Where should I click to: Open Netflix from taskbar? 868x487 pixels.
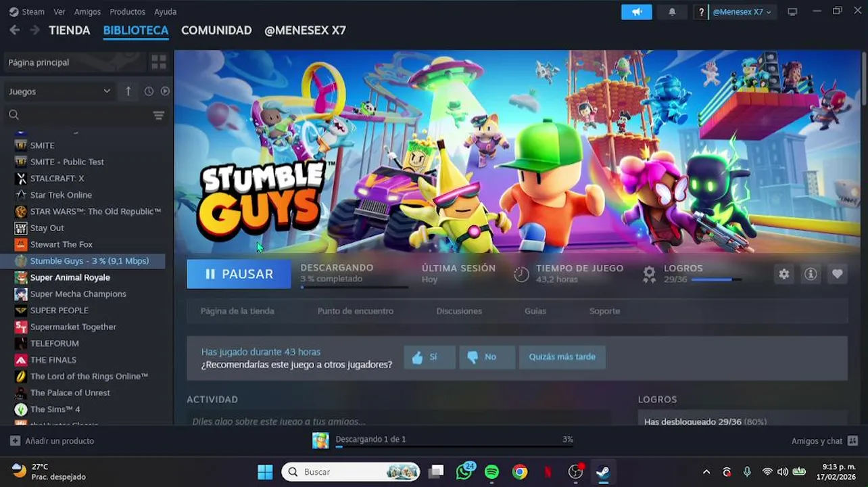(548, 471)
